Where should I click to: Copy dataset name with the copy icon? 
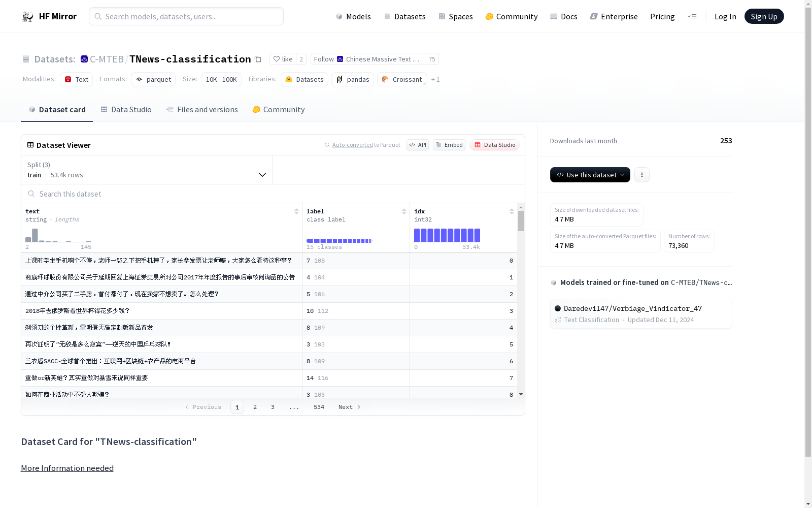click(x=258, y=59)
